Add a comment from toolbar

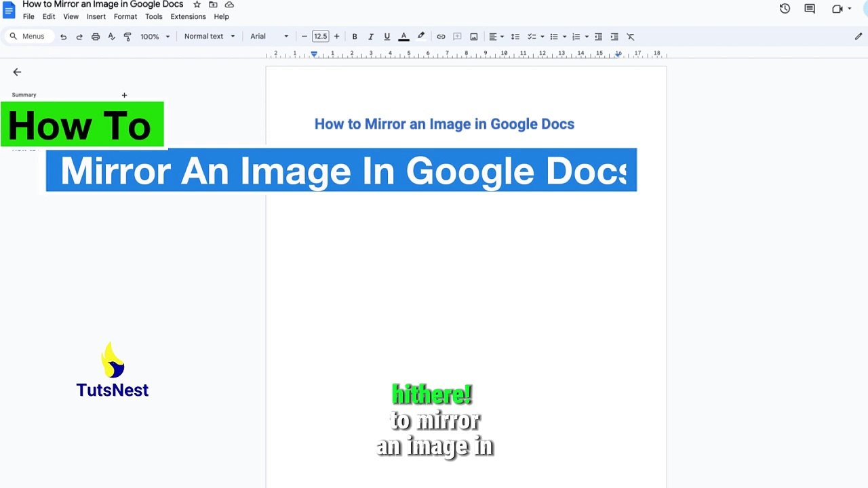click(457, 37)
